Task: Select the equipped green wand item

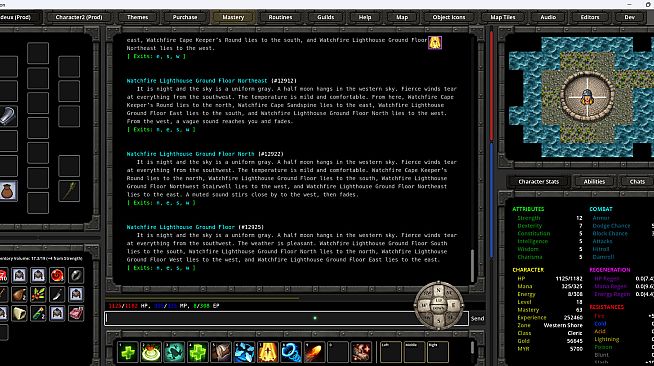Action: [x=69, y=191]
